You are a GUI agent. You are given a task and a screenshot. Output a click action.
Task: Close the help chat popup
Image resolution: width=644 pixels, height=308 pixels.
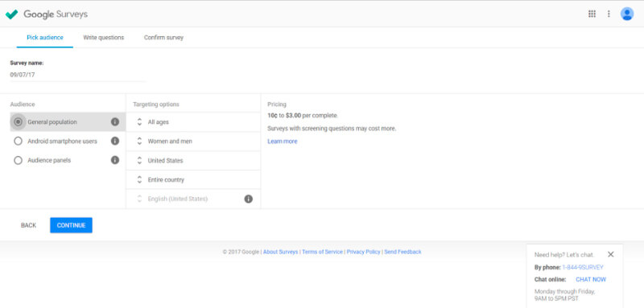click(x=611, y=254)
